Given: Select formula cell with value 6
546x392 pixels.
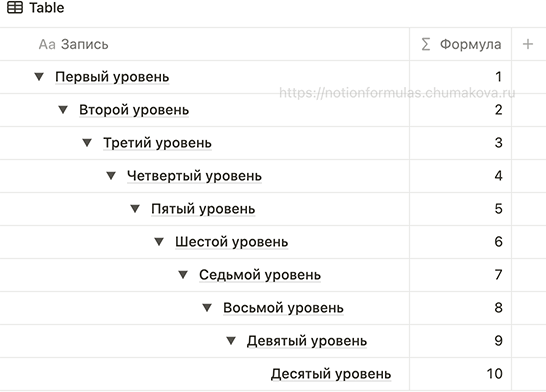Looking at the screenshot, I should 461,242.
